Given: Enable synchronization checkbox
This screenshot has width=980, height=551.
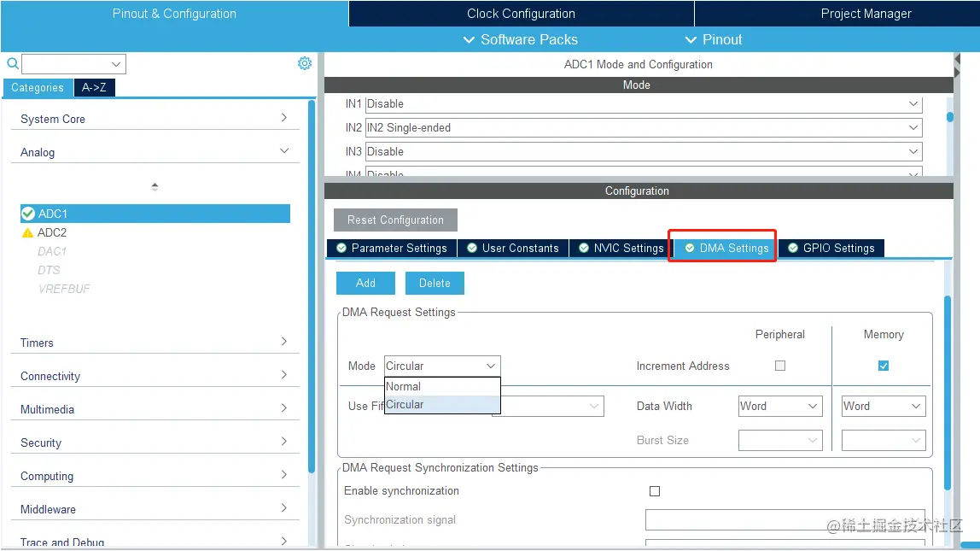Looking at the screenshot, I should [x=655, y=491].
